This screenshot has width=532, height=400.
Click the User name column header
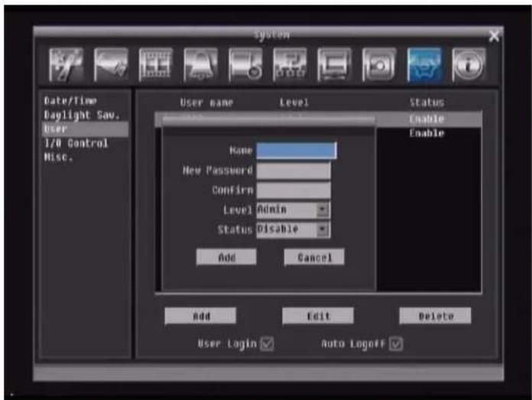point(206,102)
